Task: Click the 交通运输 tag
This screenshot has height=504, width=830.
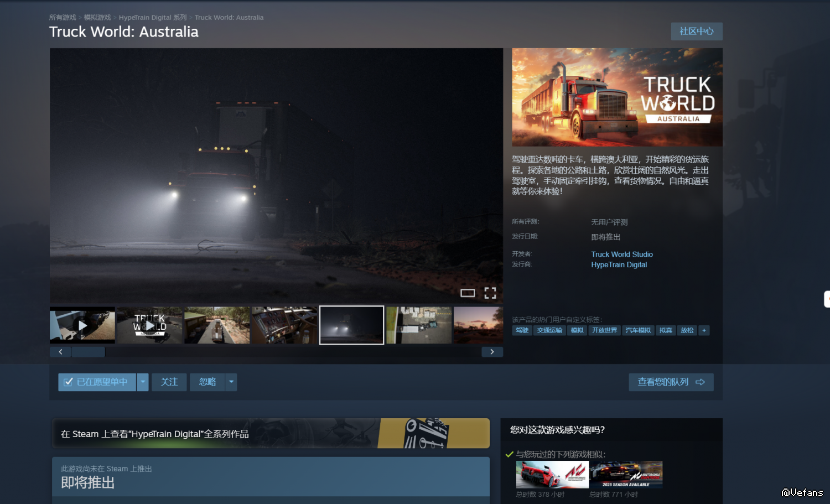Action: click(x=549, y=330)
